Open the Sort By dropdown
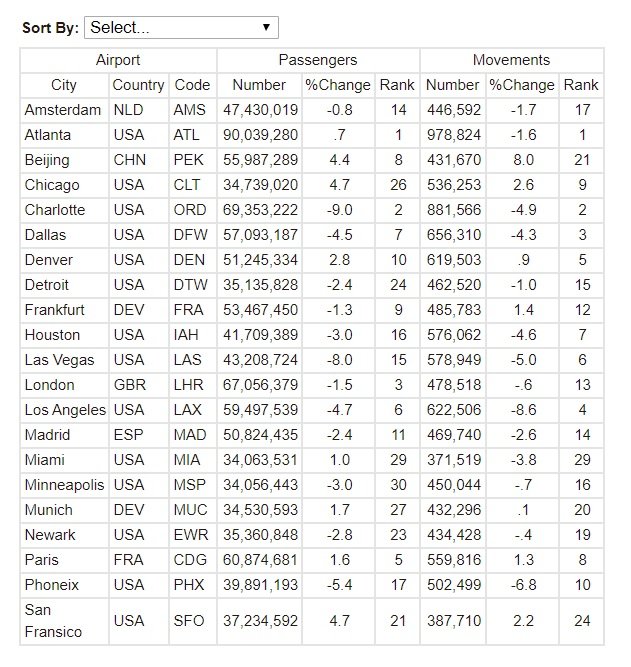Image resolution: width=631 pixels, height=667 pixels. [181, 27]
